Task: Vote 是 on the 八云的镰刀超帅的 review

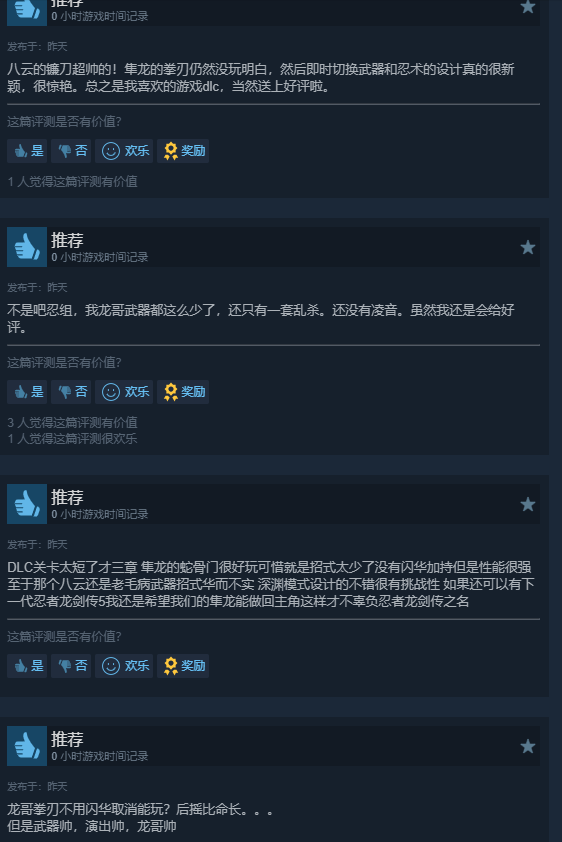Action: pos(27,151)
